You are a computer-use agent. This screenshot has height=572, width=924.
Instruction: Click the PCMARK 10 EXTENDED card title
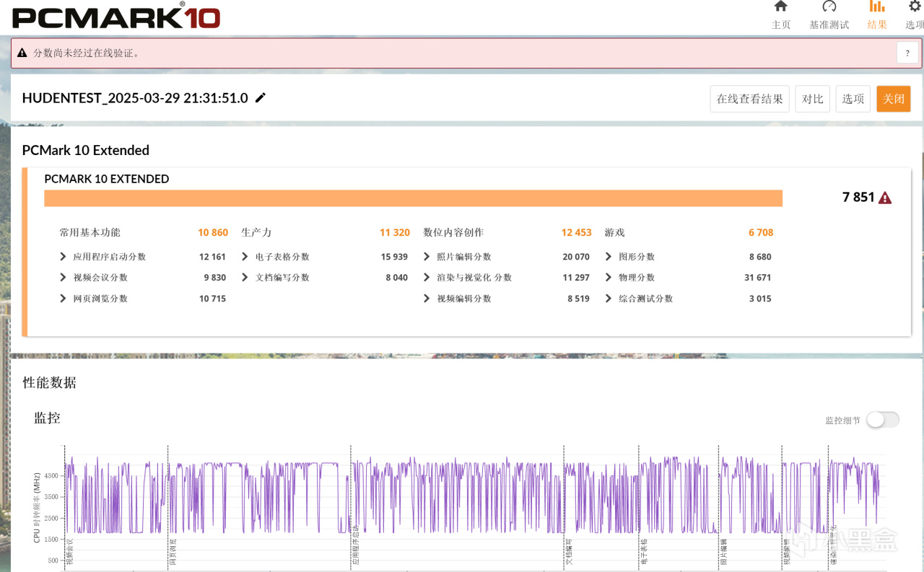(x=107, y=179)
